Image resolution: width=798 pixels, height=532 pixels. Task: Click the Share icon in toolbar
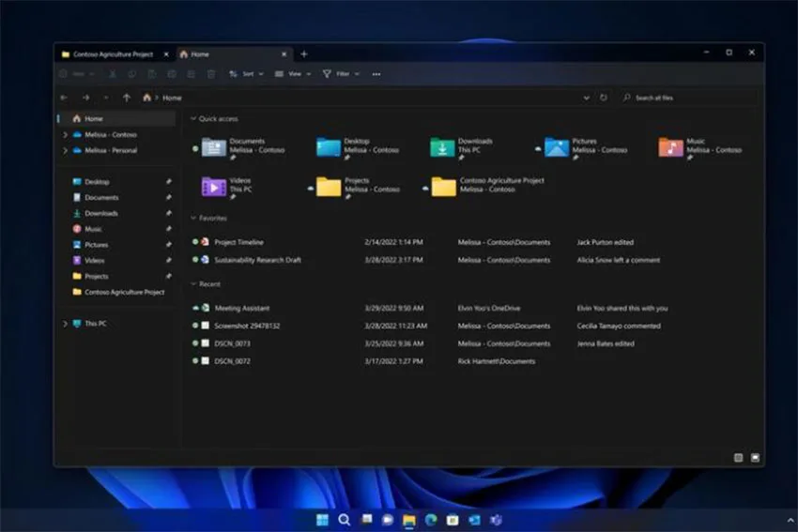click(x=191, y=74)
